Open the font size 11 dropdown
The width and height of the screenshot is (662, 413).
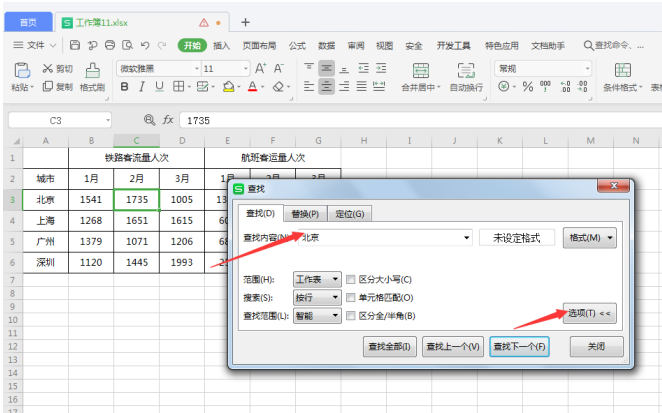(x=246, y=68)
